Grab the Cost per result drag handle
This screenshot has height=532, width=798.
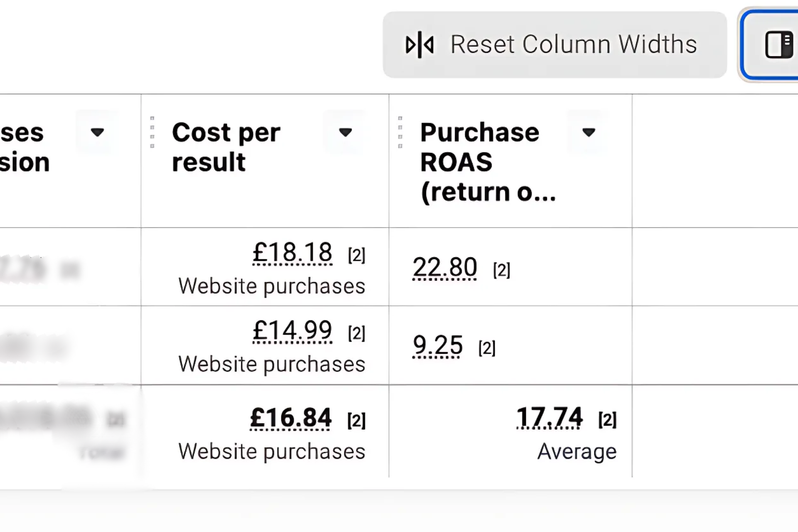click(152, 132)
